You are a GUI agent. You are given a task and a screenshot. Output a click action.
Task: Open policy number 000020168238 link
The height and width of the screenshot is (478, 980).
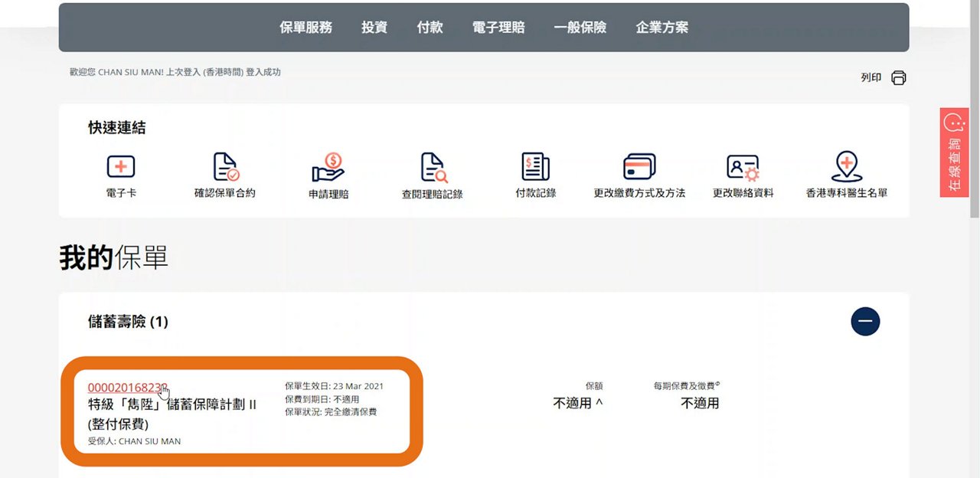127,387
